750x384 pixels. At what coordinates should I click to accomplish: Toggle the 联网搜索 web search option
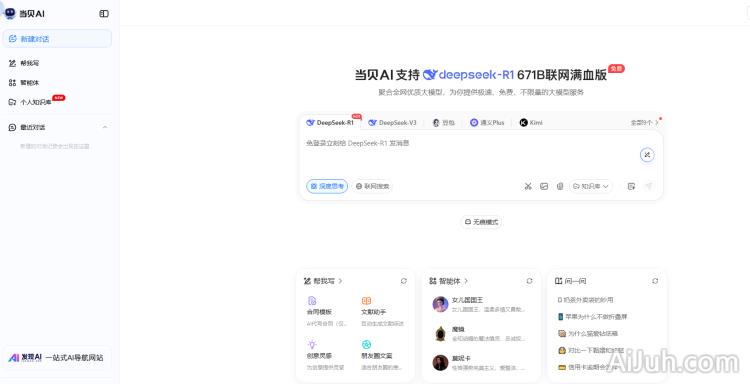click(x=373, y=186)
